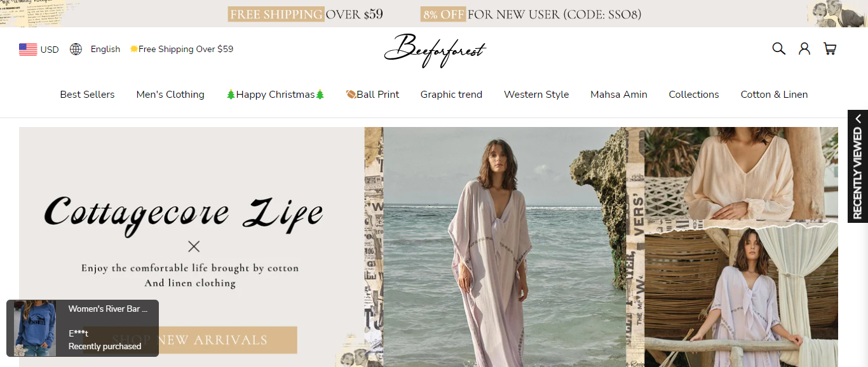868x367 pixels.
Task: Expand the Recently Viewed side panel
Action: click(857, 166)
